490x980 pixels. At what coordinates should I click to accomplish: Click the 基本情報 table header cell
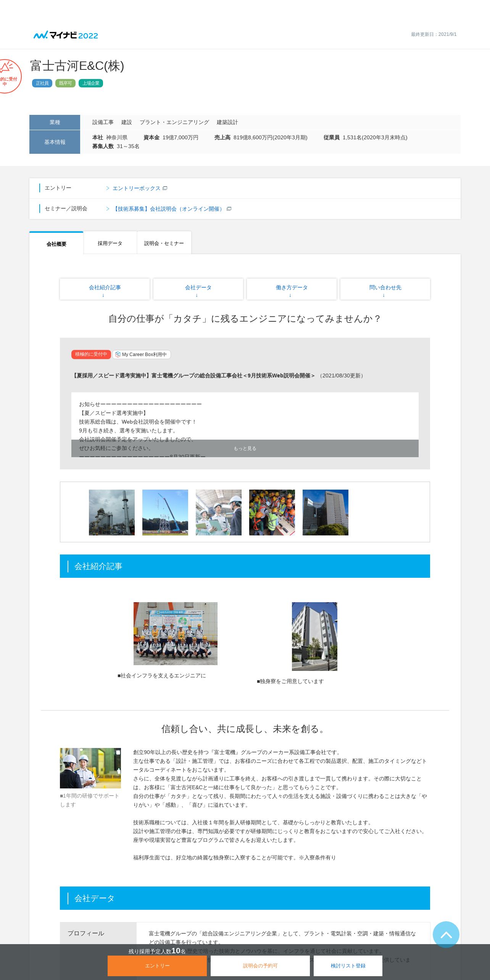[x=55, y=142]
